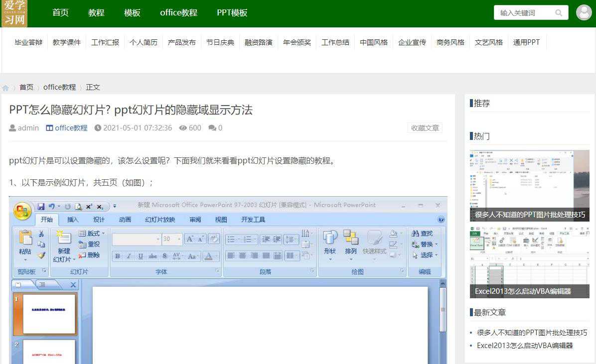Click the New Slide (新建幻灯片) icon
The width and height of the screenshot is (596, 364).
64,240
